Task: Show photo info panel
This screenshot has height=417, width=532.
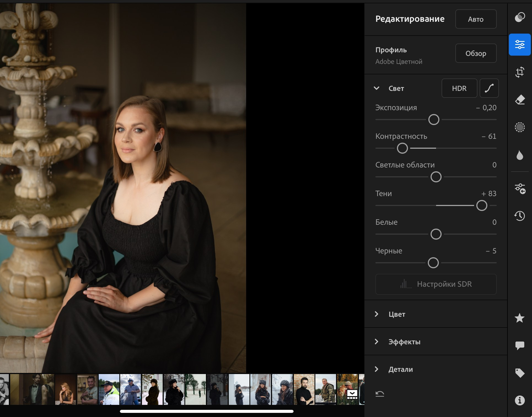Action: tap(520, 400)
